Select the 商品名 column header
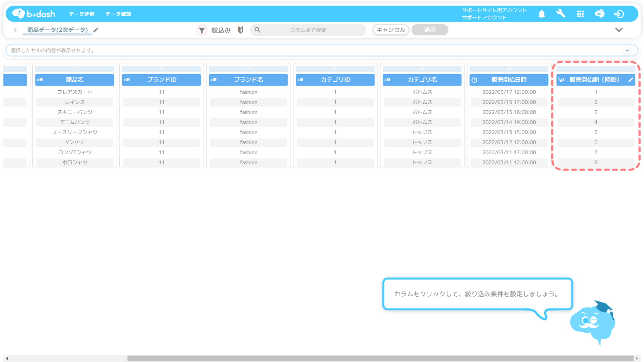This screenshot has height=362, width=644. pyautogui.click(x=75, y=80)
